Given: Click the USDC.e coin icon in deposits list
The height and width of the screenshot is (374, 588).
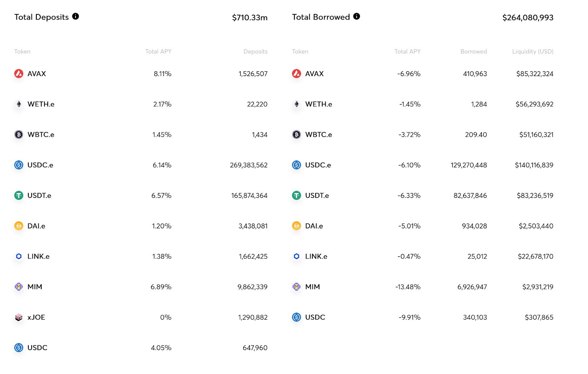Looking at the screenshot, I should [18, 165].
